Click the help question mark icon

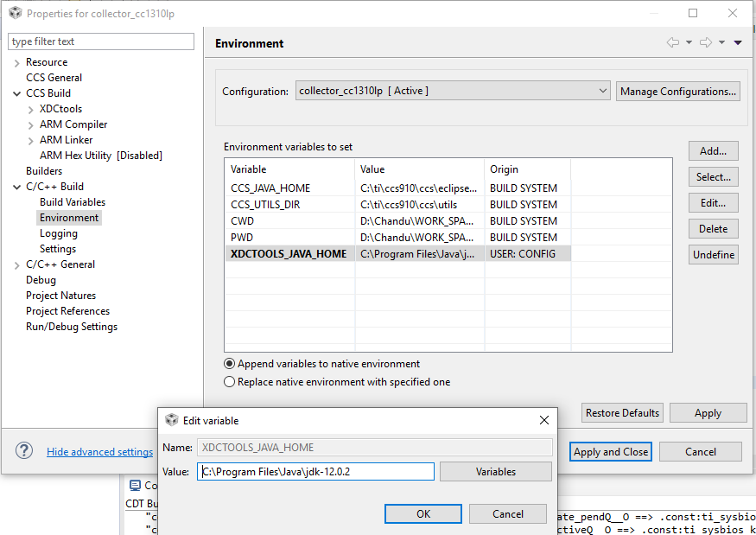pyautogui.click(x=24, y=451)
